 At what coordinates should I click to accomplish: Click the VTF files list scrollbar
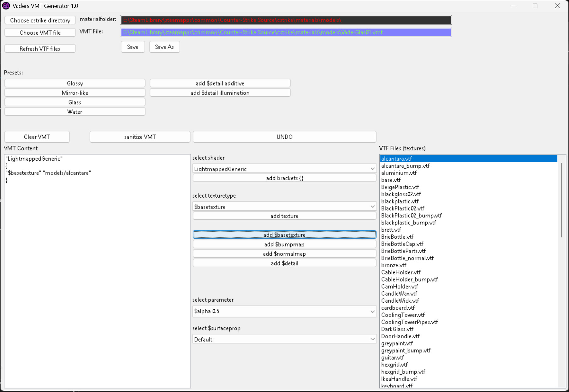tap(561, 200)
